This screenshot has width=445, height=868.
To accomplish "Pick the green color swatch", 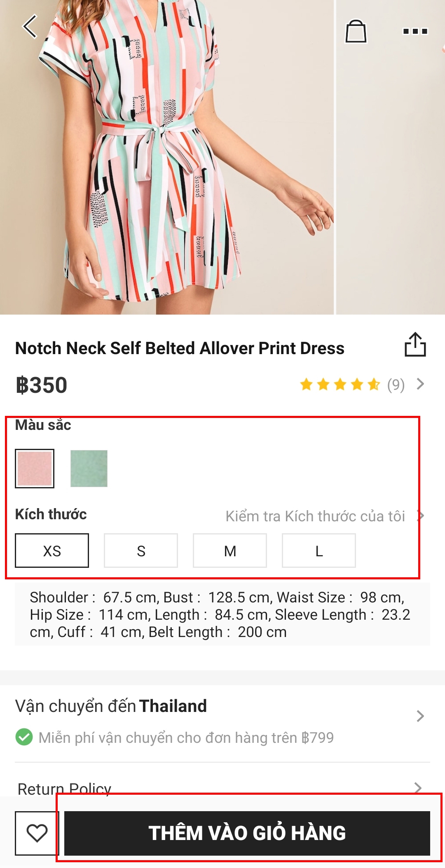I will (89, 469).
